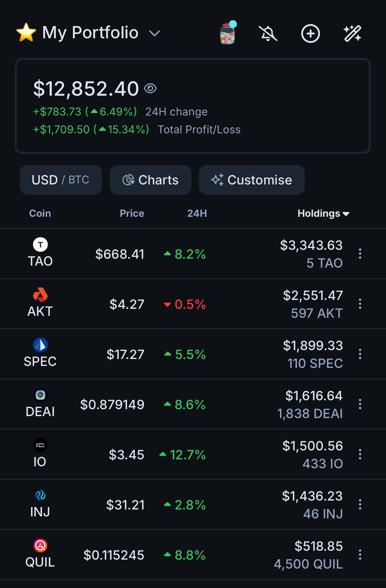Click the INJ coin logo
Screen dimensions: 386x588
click(40, 495)
